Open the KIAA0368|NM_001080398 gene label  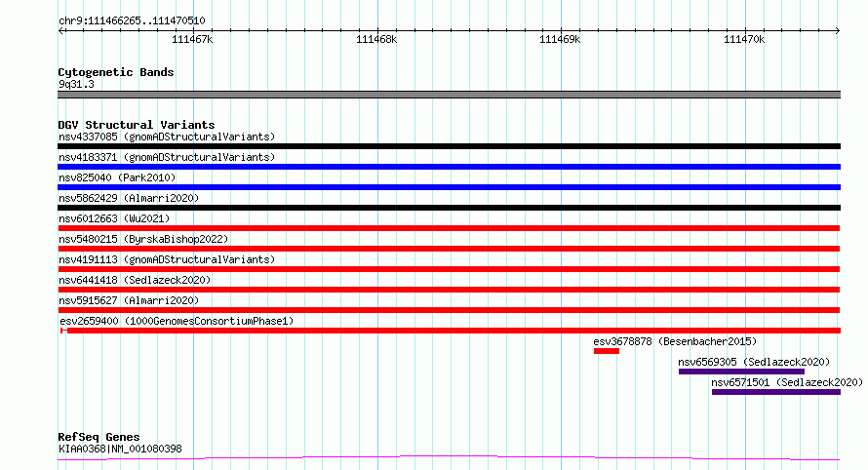click(x=120, y=449)
